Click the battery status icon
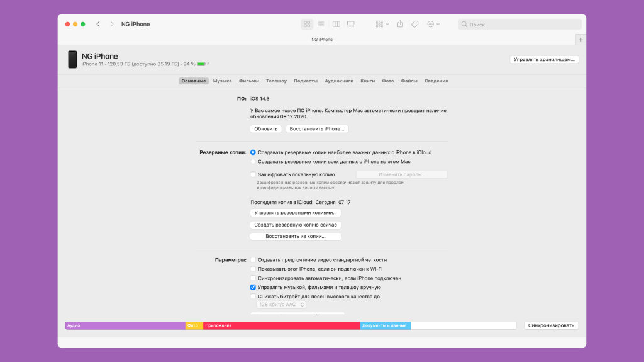Screen dimensions: 644x362 click(202, 64)
